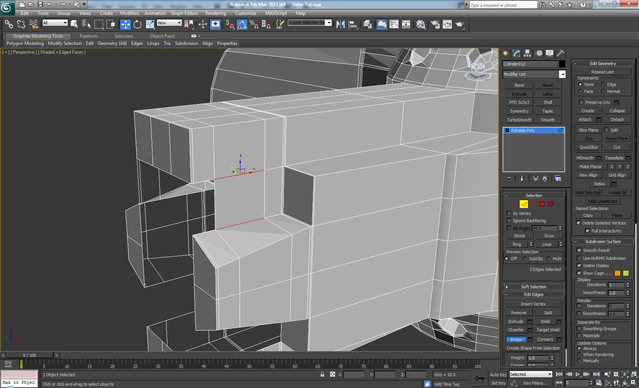The width and height of the screenshot is (639, 388).
Task: Click the Mirror tool icon
Action: 340,24
